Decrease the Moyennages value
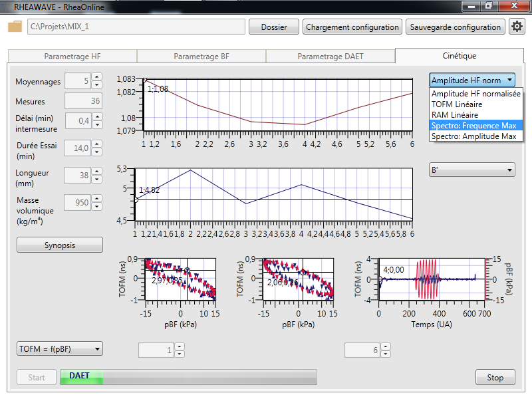Viewport: 532px width, 399px height. pyautogui.click(x=97, y=85)
